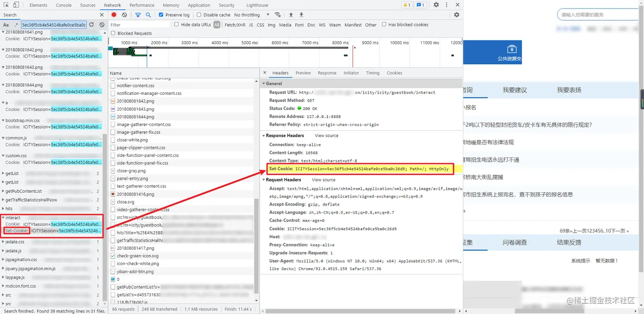Filter requests by Doc type
This screenshot has width=644, height=314.
(311, 25)
